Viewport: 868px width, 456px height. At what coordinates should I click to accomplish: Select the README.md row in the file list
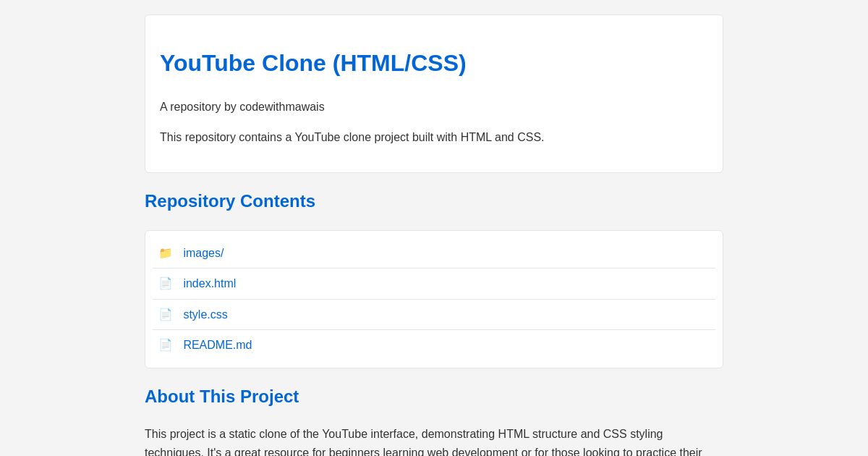coord(434,345)
